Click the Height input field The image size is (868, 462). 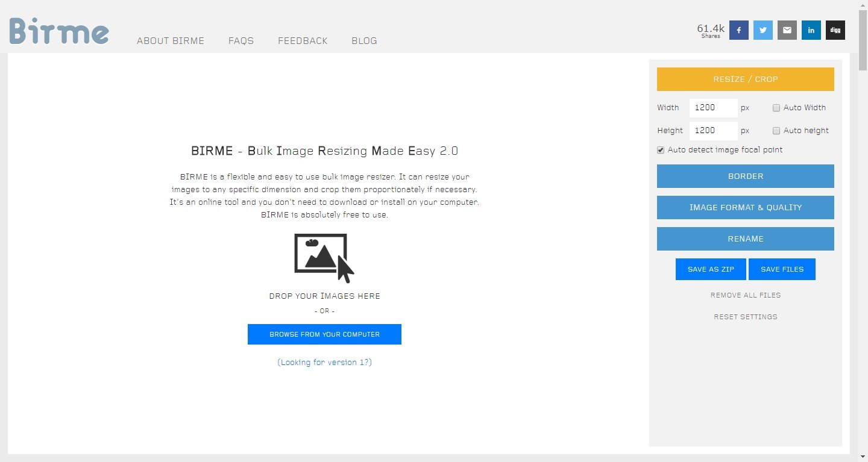(713, 131)
